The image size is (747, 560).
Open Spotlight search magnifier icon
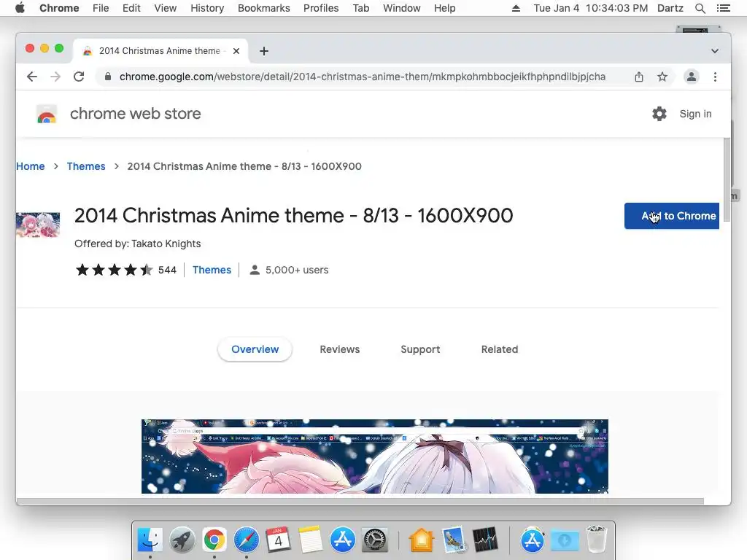click(700, 8)
